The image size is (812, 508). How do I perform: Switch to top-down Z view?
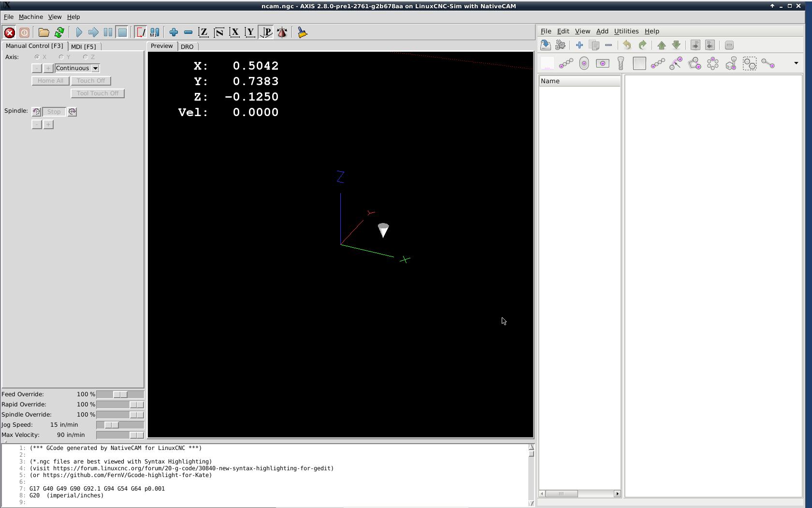pyautogui.click(x=203, y=32)
